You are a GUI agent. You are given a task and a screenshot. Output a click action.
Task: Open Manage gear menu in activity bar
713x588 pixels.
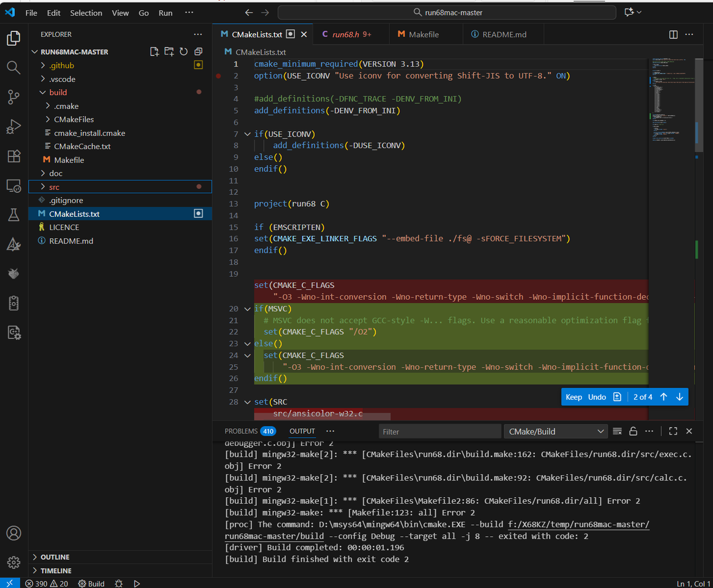pos(14,562)
